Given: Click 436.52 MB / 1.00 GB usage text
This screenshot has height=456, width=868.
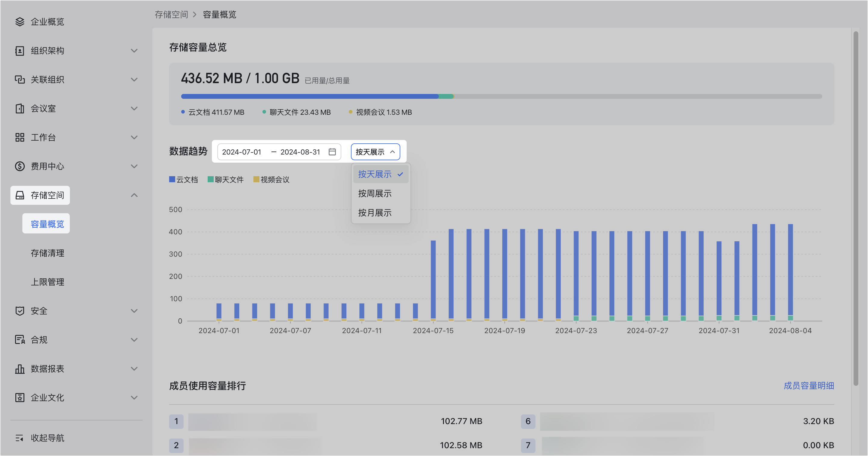Looking at the screenshot, I should (x=240, y=78).
